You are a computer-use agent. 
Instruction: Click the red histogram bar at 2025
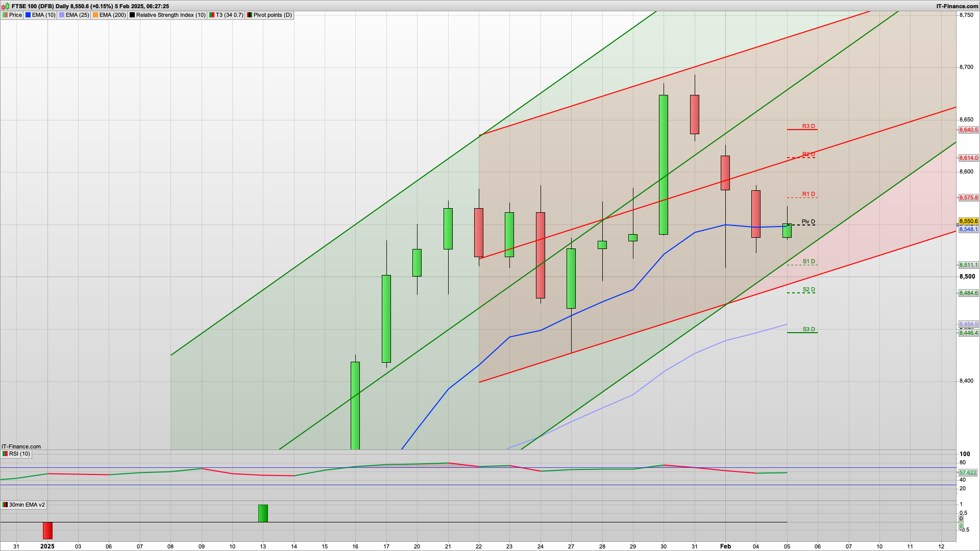pos(47,531)
